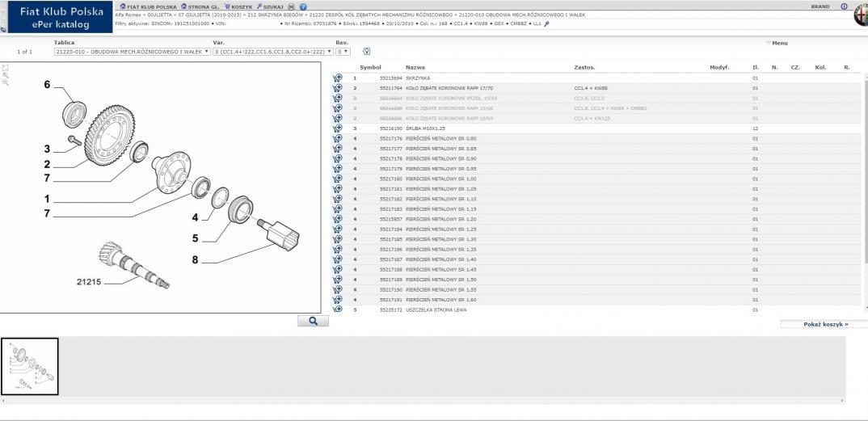Add part 55217184 to cart
Viewport: 868px width, 421px height.
pyautogui.click(x=337, y=229)
